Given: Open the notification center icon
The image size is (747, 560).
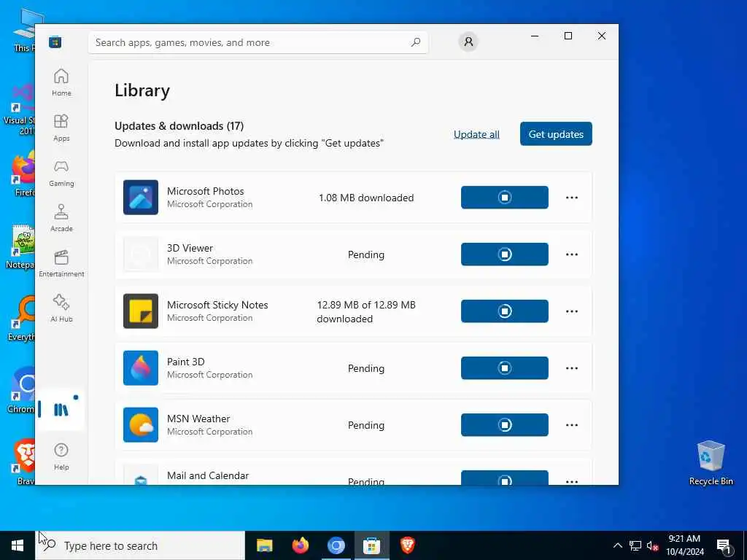Looking at the screenshot, I should 724,546.
